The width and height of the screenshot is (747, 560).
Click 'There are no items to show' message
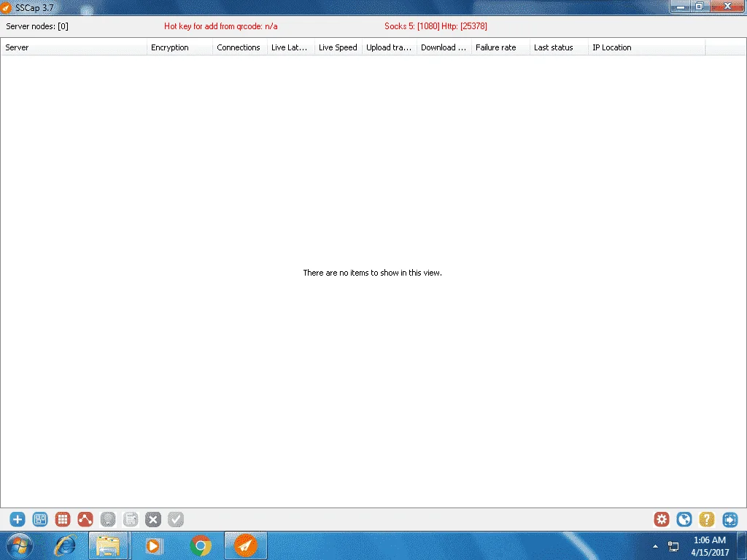373,273
